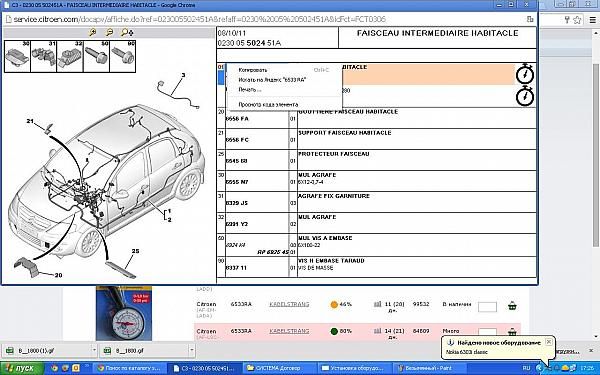Activate the magnifier pan tool icon
600x375 pixels.
pyautogui.click(x=127, y=33)
